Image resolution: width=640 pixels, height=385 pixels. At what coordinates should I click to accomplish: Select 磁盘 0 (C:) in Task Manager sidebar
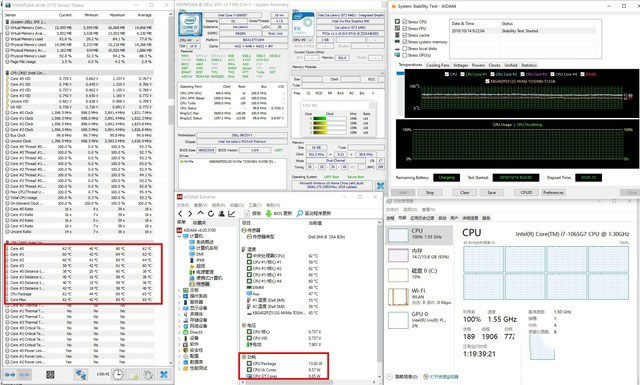419,275
